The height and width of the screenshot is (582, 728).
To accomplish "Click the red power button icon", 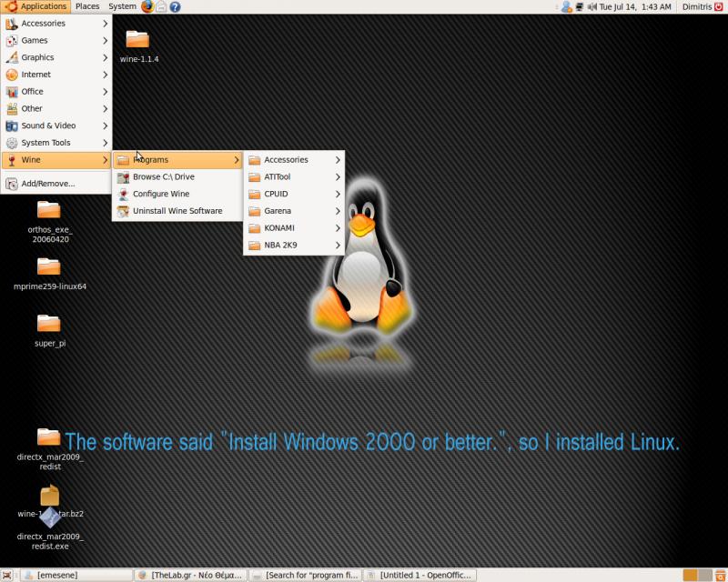I will tap(719, 6).
